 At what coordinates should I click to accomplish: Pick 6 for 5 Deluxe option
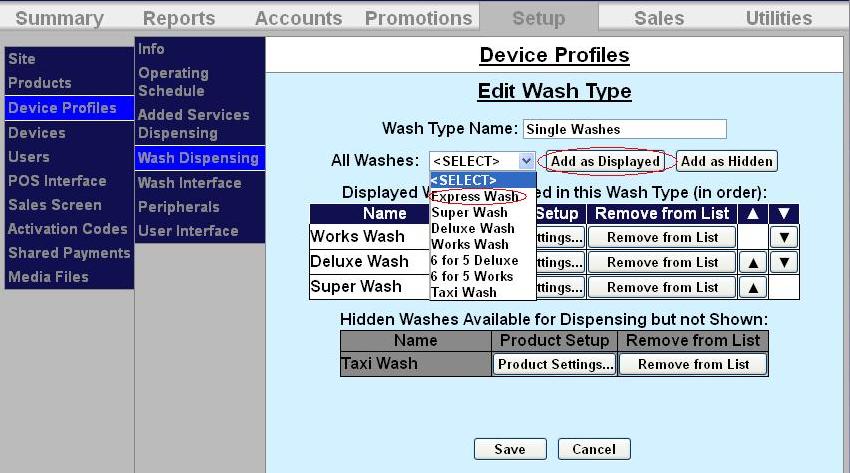click(475, 260)
